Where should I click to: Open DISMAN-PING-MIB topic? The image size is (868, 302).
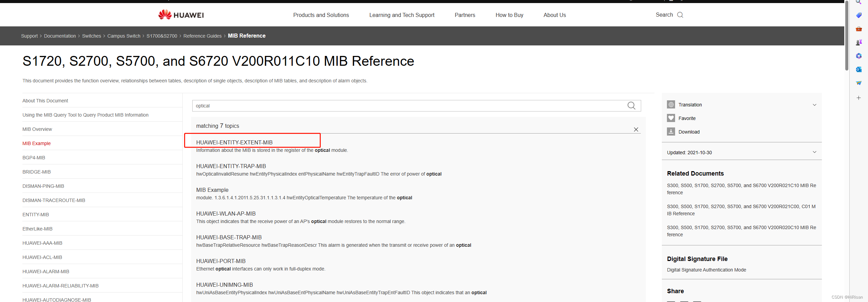[43, 186]
